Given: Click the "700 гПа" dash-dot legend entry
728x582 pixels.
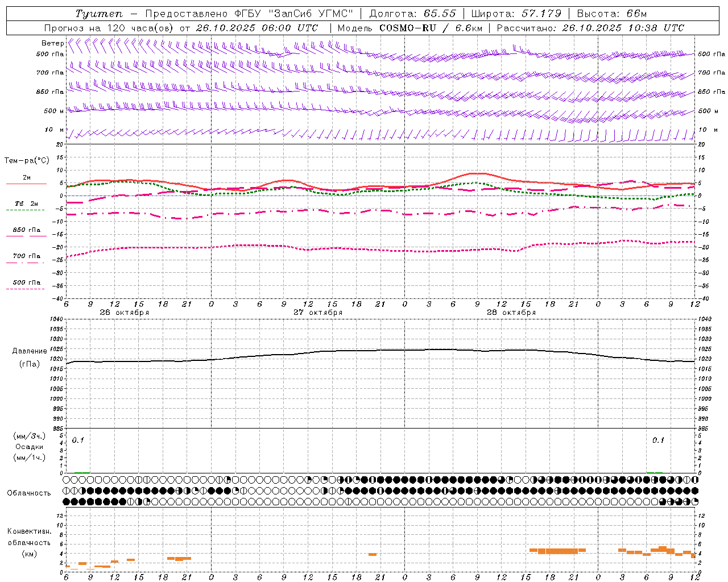Looking at the screenshot, I should 26,256.
